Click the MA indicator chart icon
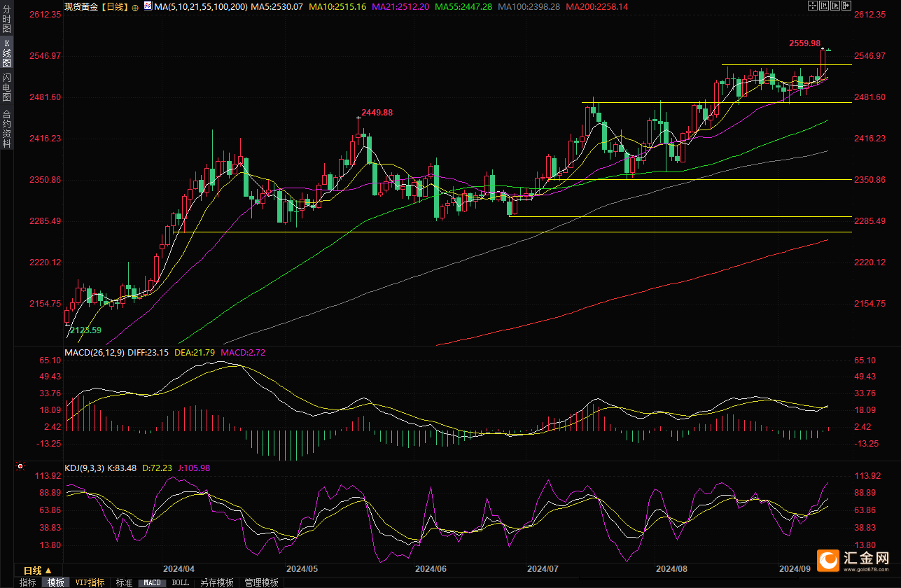 pos(148,6)
